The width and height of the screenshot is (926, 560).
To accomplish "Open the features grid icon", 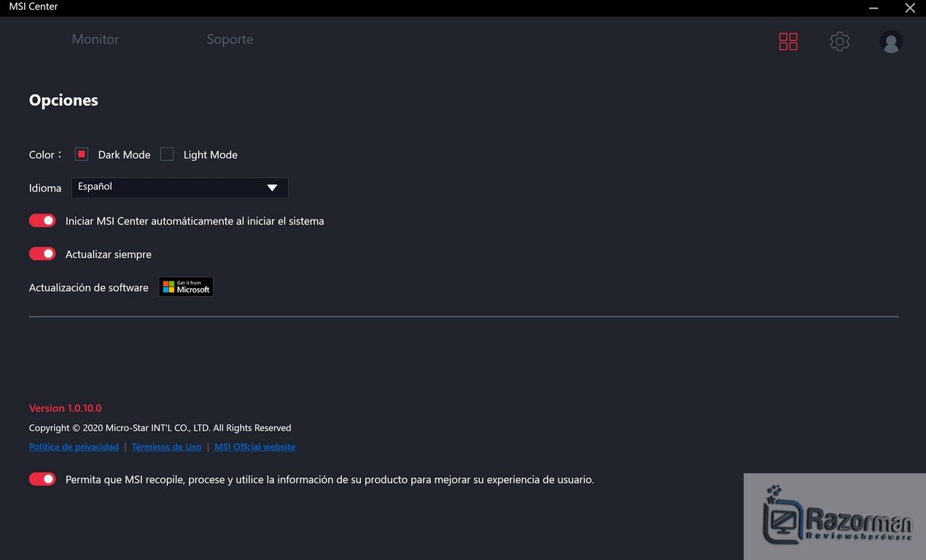I will pyautogui.click(x=788, y=42).
